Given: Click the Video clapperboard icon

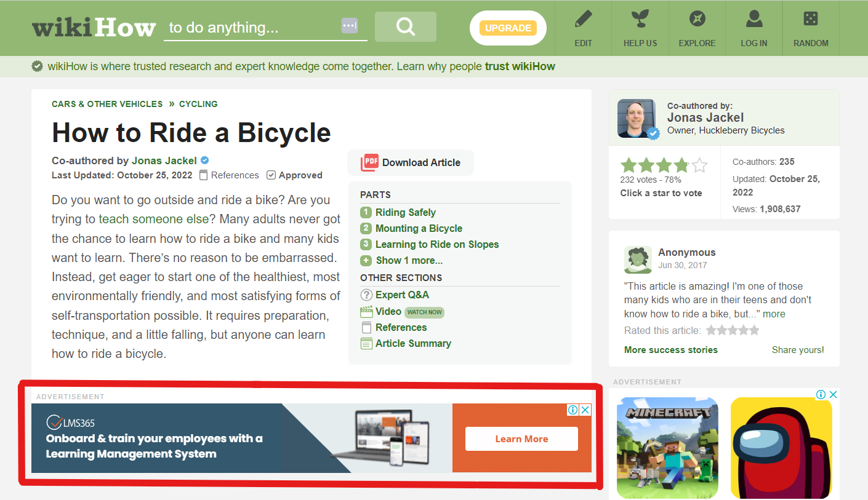Looking at the screenshot, I should (x=366, y=312).
